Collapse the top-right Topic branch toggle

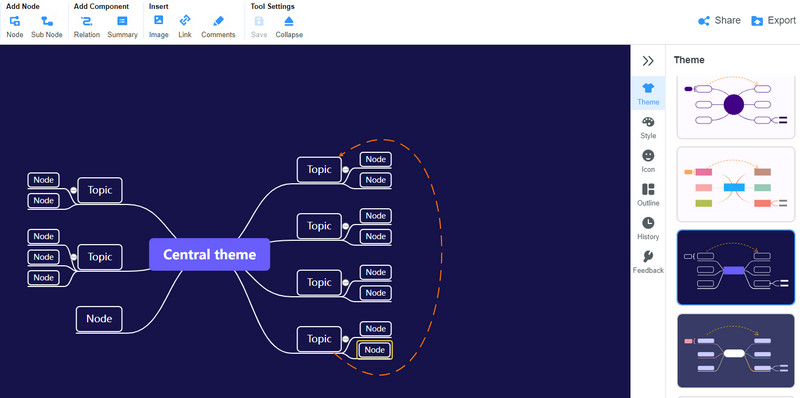pyautogui.click(x=345, y=170)
